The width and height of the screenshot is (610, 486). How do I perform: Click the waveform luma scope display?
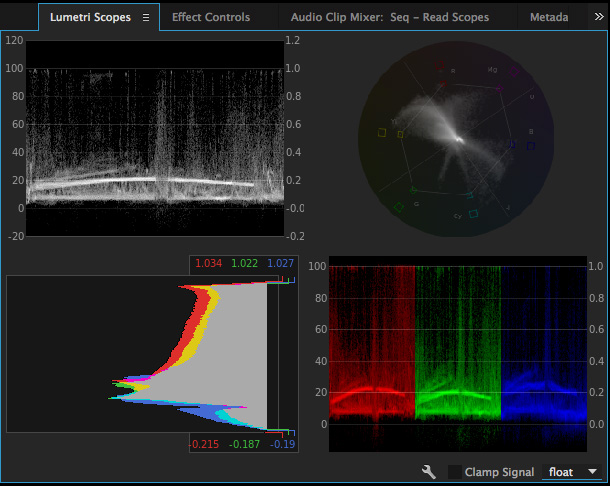tap(155, 138)
